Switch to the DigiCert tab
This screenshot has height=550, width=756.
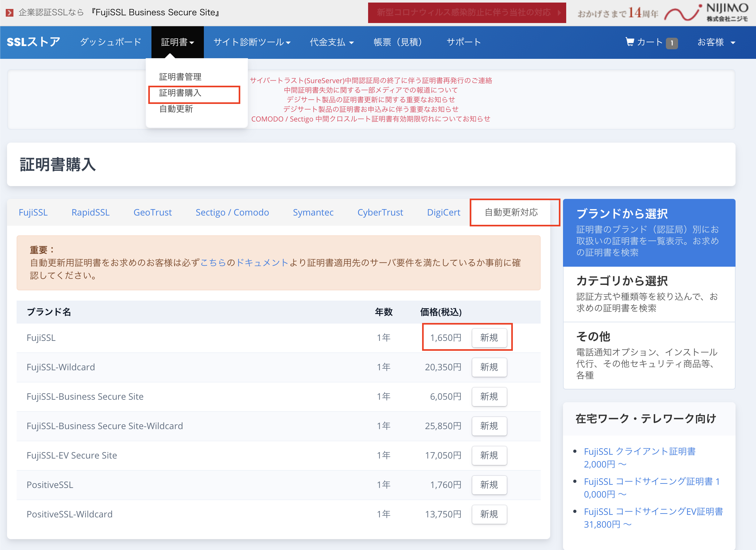pyautogui.click(x=444, y=212)
